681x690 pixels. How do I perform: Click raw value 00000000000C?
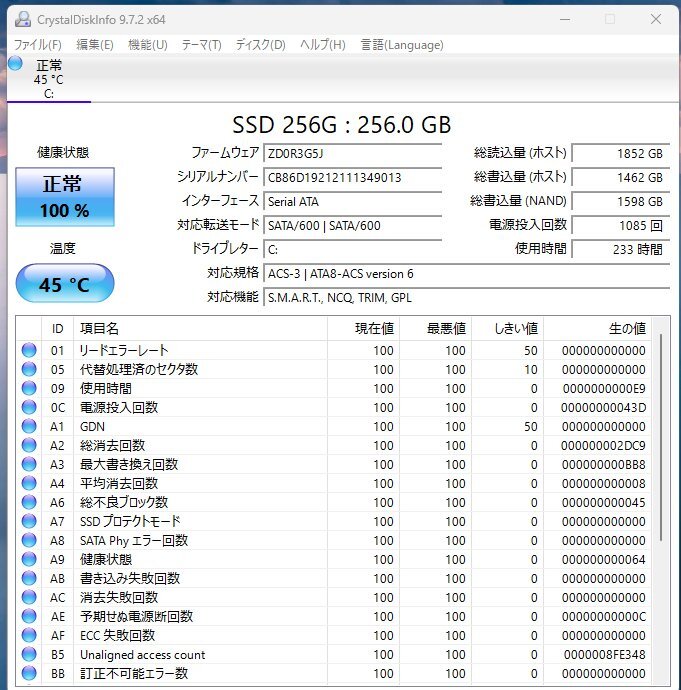(x=604, y=617)
